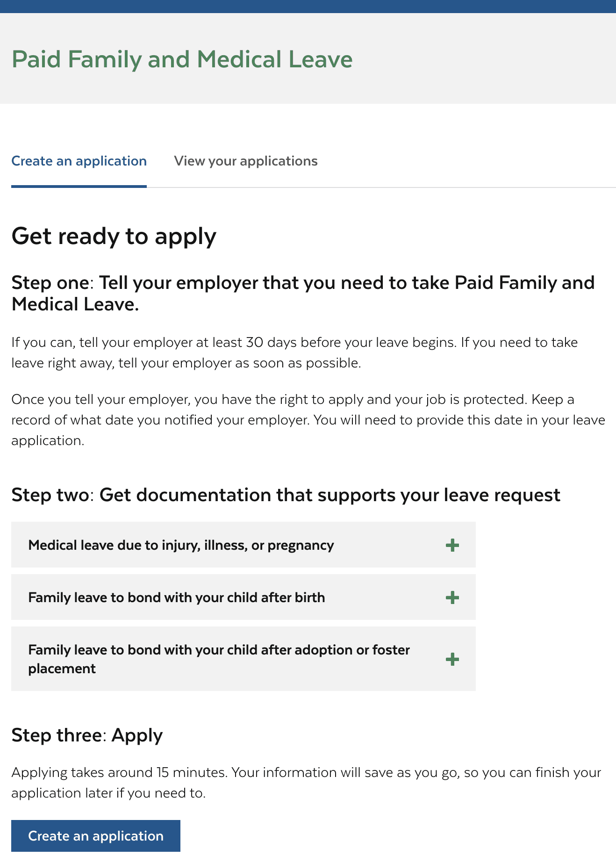Click paragraph about 30 days notice
The height and width of the screenshot is (863, 616).
coord(294,352)
